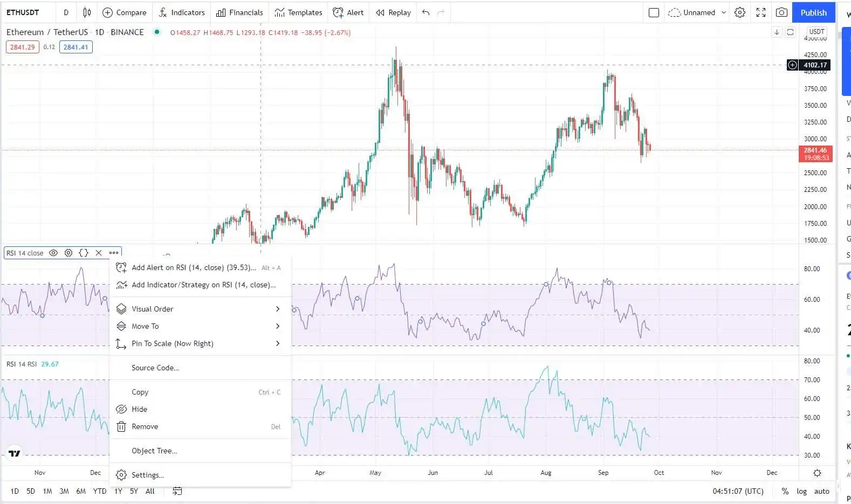This screenshot has height=504, width=851.
Task: Expand Pin To Scale submenu
Action: [x=200, y=343]
